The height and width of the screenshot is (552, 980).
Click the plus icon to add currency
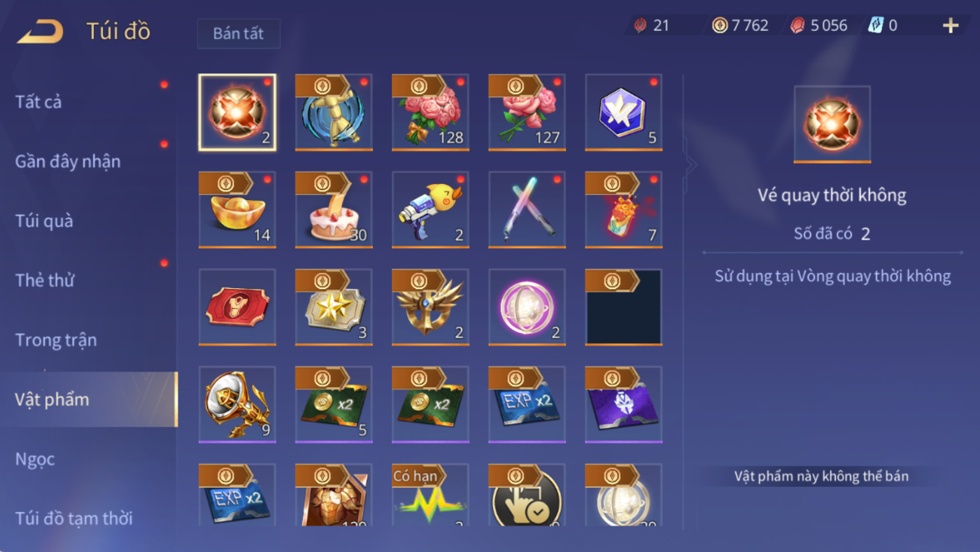[x=950, y=26]
